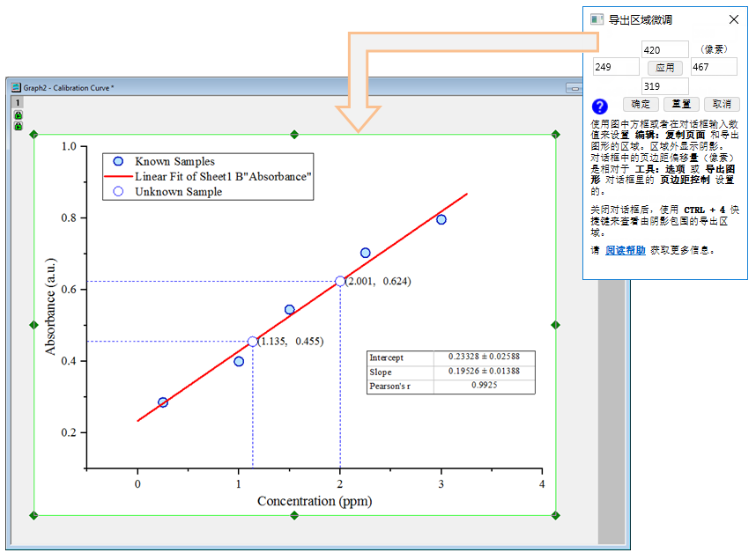Click the blue help question mark icon

(x=599, y=106)
